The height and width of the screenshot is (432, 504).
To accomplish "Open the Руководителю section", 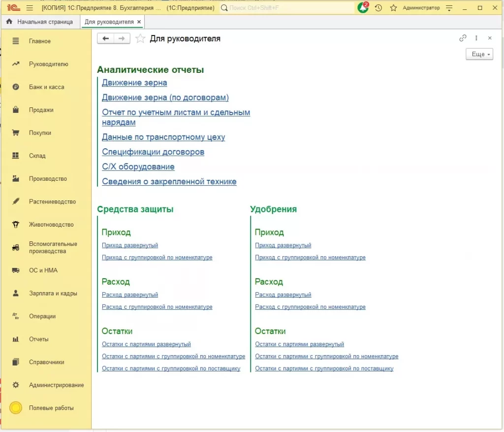I will (x=49, y=64).
